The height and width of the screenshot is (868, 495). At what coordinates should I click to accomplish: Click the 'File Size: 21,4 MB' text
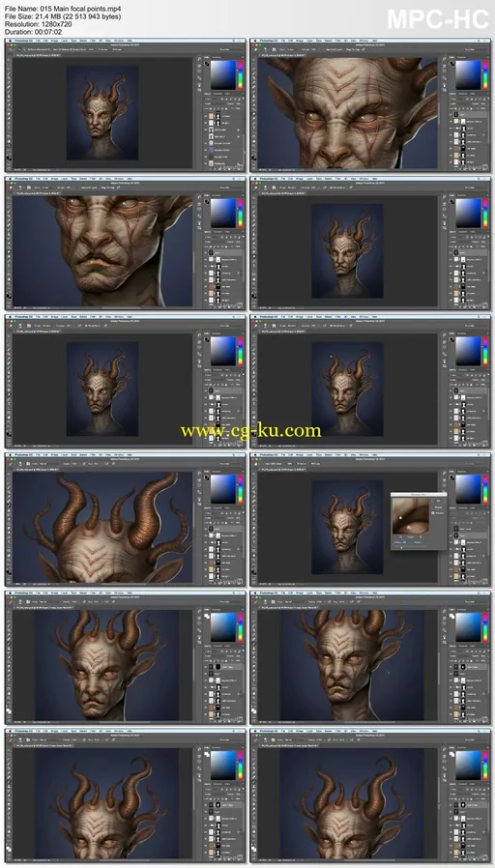34,16
